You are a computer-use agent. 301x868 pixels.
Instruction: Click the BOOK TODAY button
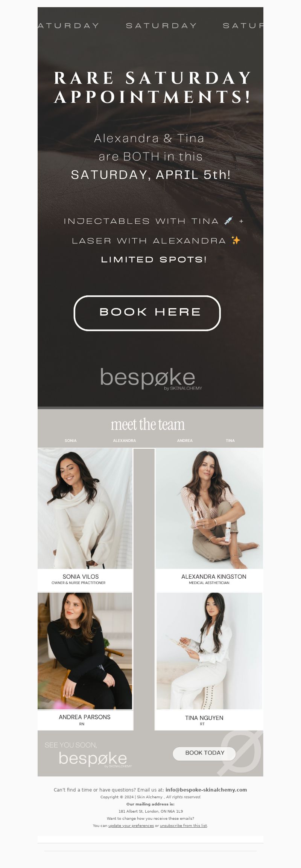204,753
